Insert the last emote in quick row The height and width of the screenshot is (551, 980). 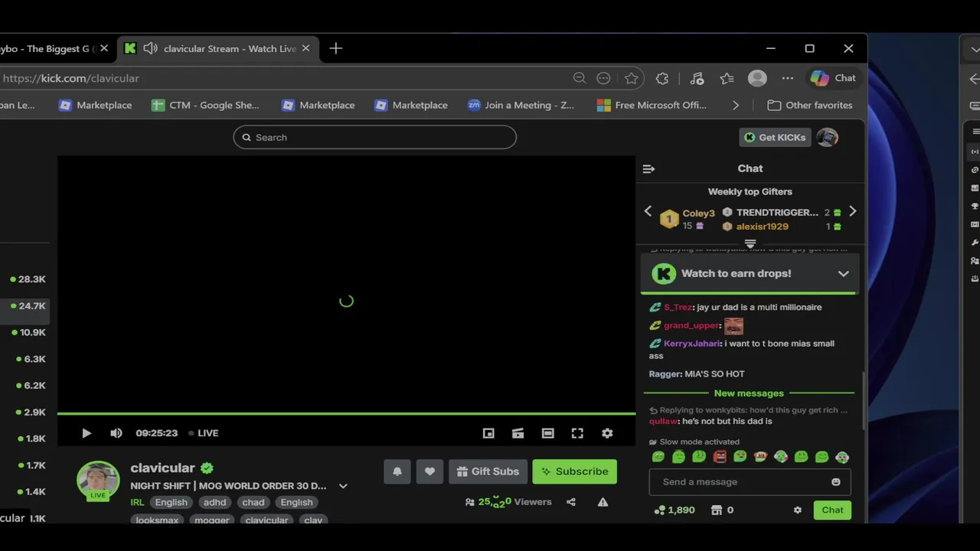(842, 457)
